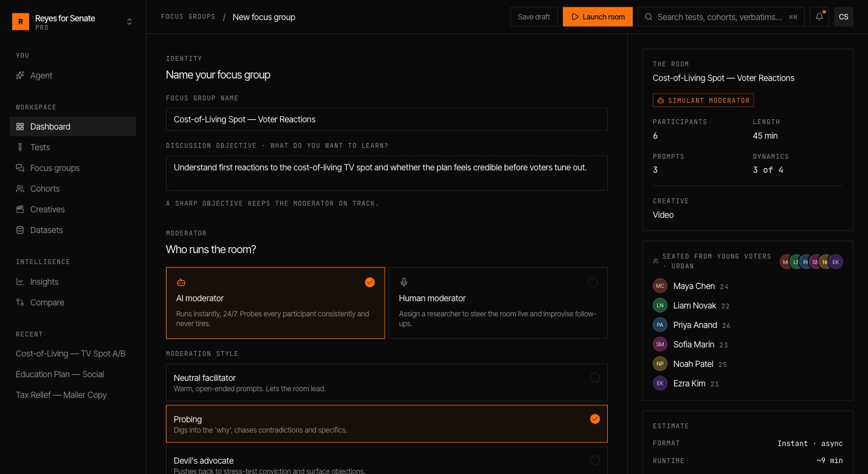The image size is (868, 474).
Task: Click the '3 of 4' dynamics value
Action: pos(768,170)
